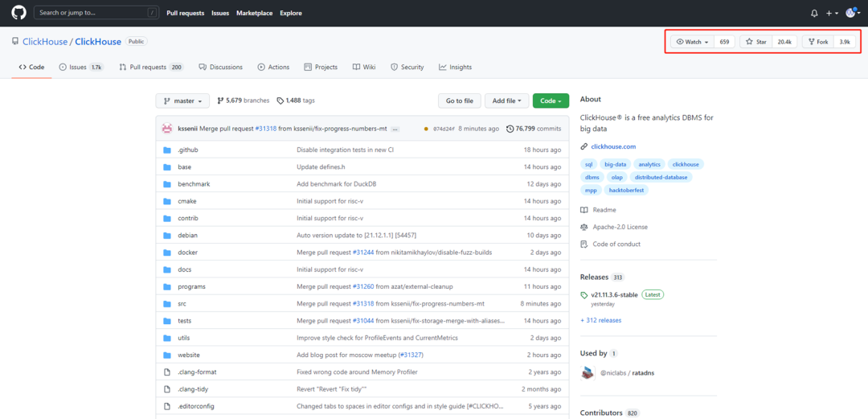This screenshot has width=868, height=419.
Task: Open the Discussions tab
Action: click(221, 67)
